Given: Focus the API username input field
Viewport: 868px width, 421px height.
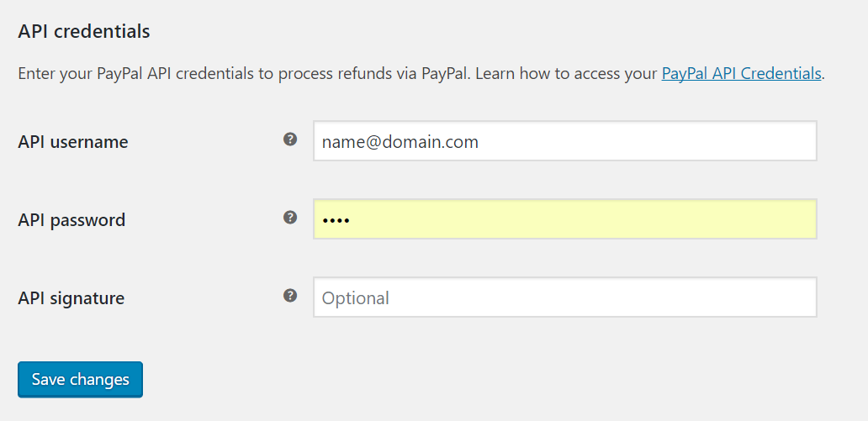Looking at the screenshot, I should tap(565, 141).
